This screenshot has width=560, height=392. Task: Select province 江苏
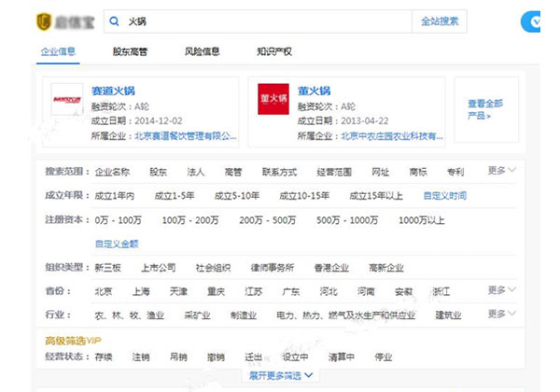254,292
